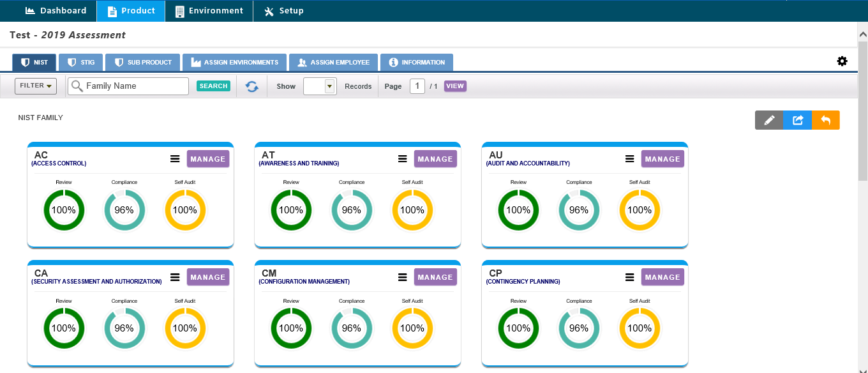Switch to the STIG tab
Image resolution: width=868 pixels, height=373 pixels.
(81, 63)
